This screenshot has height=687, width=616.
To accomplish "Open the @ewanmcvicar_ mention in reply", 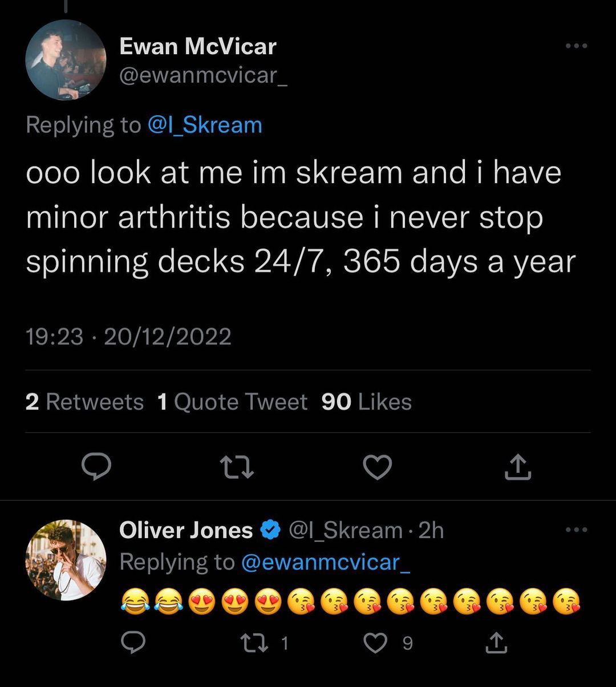I will tap(326, 562).
